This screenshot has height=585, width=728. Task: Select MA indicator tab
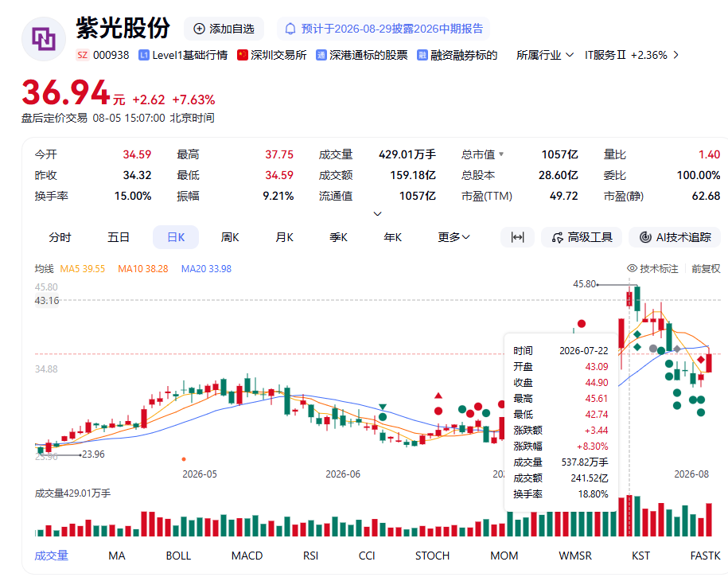click(116, 556)
